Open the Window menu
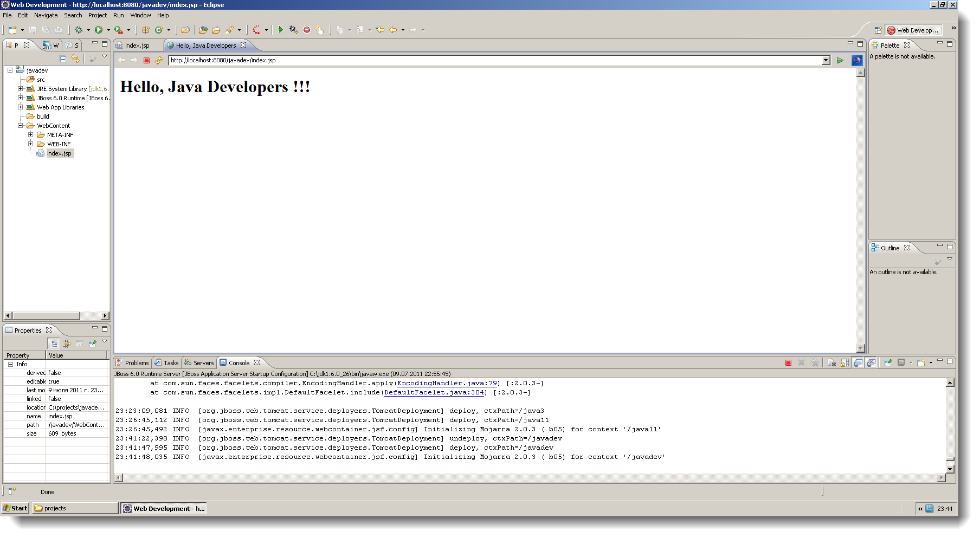This screenshot has width=980, height=538. coord(140,15)
